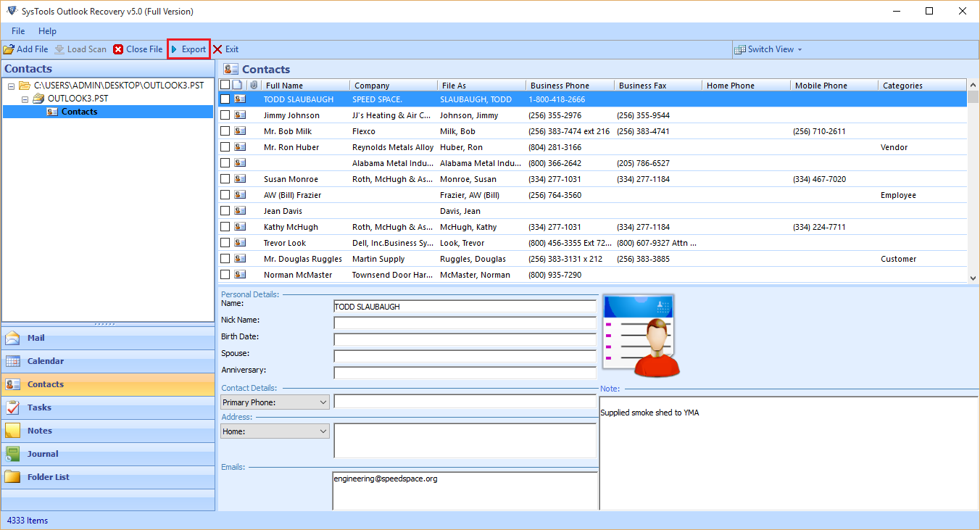Click the Contacts panel header icon
The height and width of the screenshot is (530, 980).
(231, 69)
